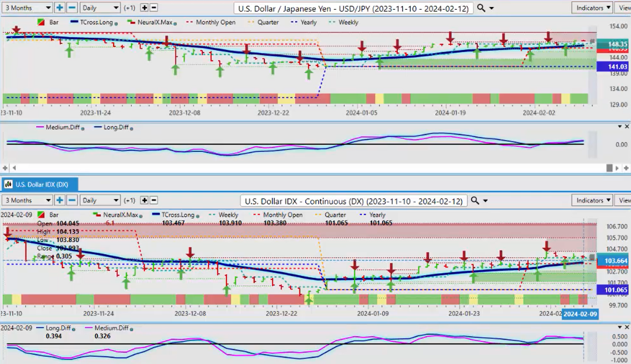
Task: Click the 101.065 yearly price label on DX axis
Action: click(x=614, y=290)
